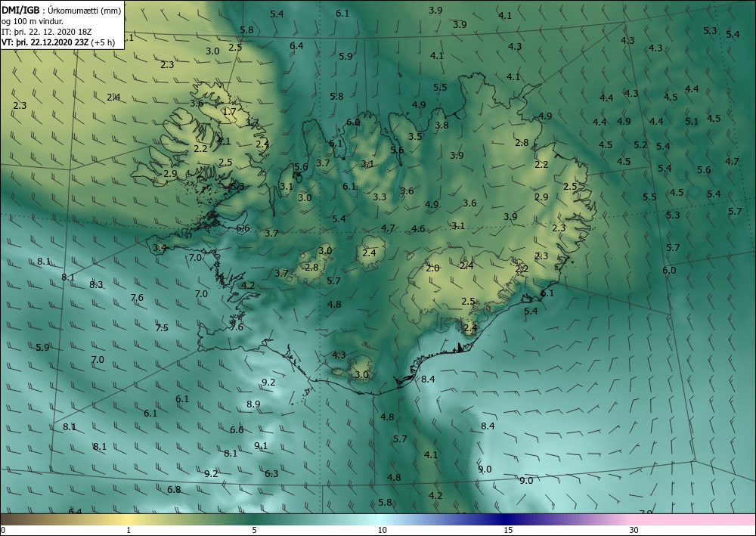Screen dimensions: 756x536
Task: Click the 6.8 value near the bottom edge
Action: (x=174, y=490)
